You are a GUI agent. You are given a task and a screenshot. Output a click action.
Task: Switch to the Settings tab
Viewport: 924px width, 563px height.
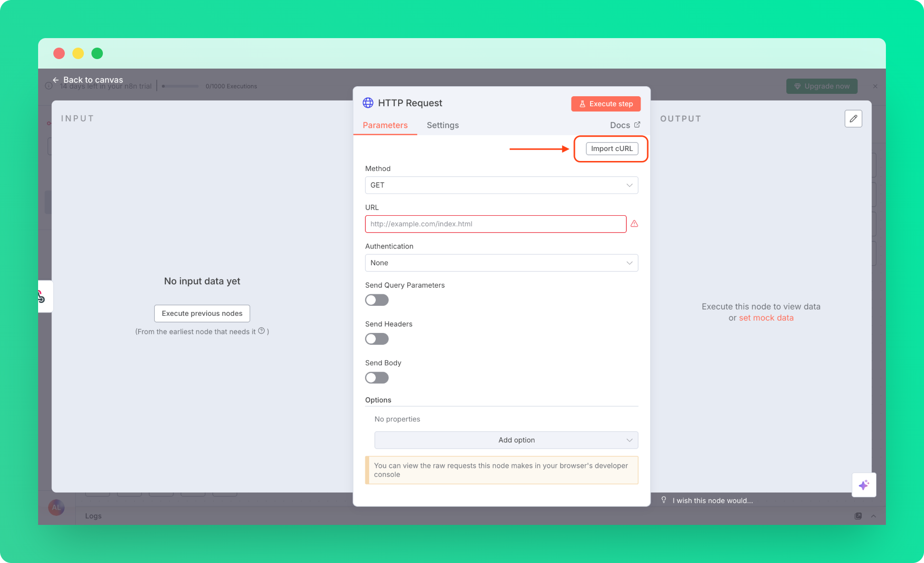442,125
